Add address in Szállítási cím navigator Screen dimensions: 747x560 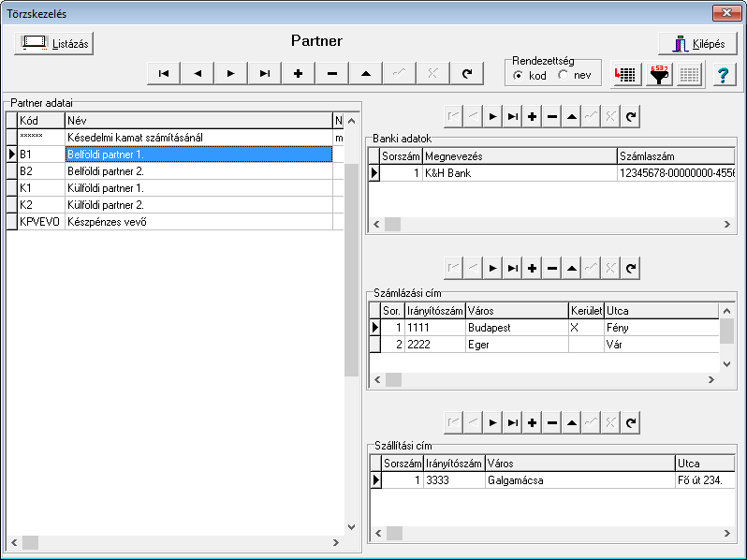(x=532, y=422)
